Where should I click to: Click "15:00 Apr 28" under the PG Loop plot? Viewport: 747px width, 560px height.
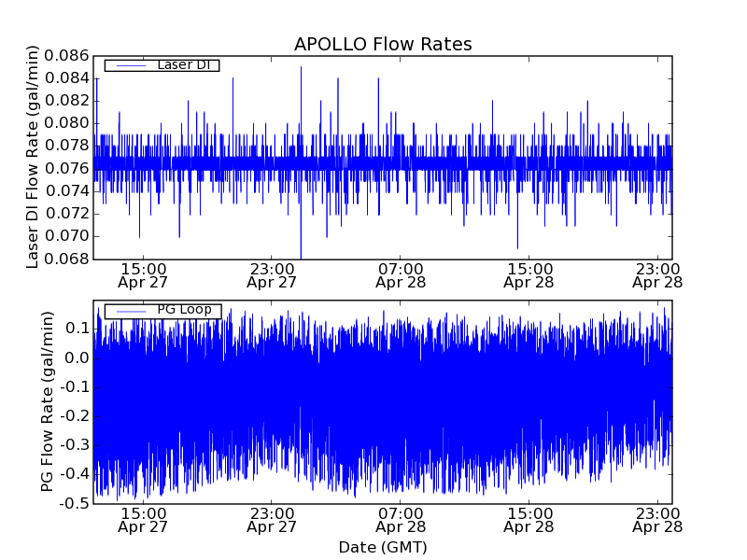pyautogui.click(x=529, y=521)
